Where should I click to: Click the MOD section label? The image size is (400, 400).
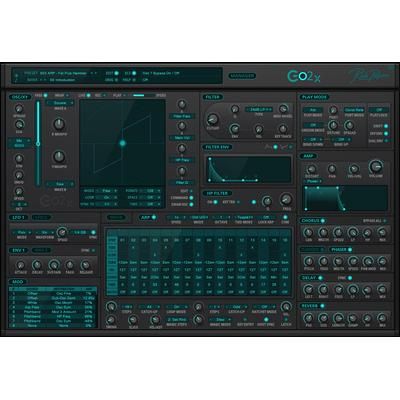[17, 282]
